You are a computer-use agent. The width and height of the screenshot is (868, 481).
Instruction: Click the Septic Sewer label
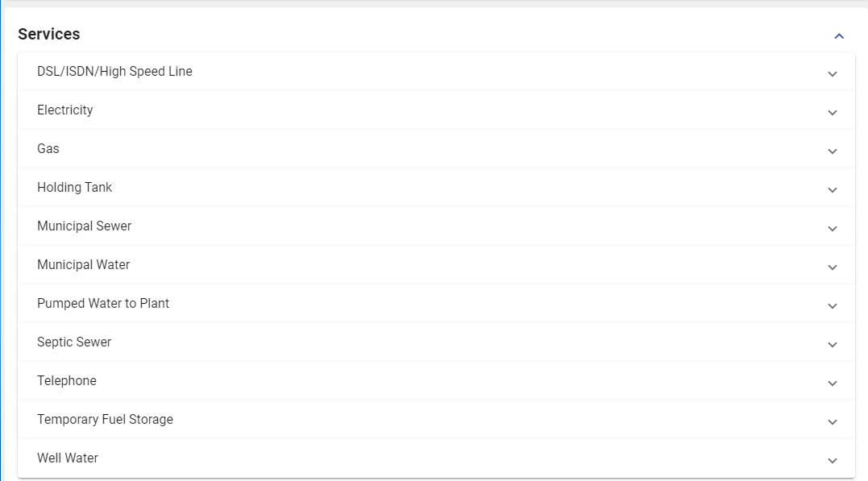click(74, 342)
